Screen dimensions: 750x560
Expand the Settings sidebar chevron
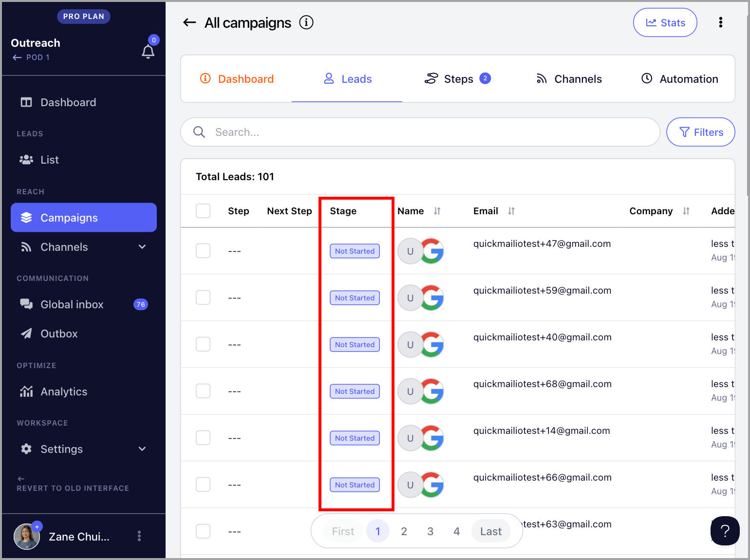click(x=142, y=449)
